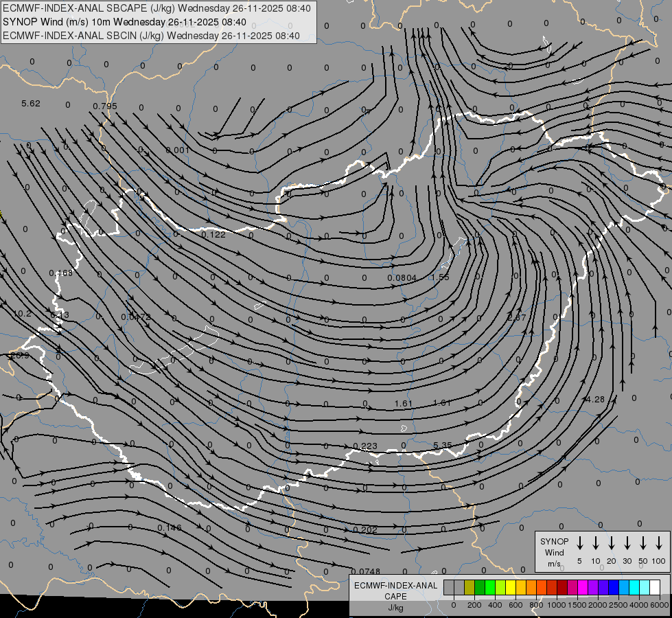Click the 5 m/s wind arrow in legend
The image size is (672, 618).
(579, 543)
